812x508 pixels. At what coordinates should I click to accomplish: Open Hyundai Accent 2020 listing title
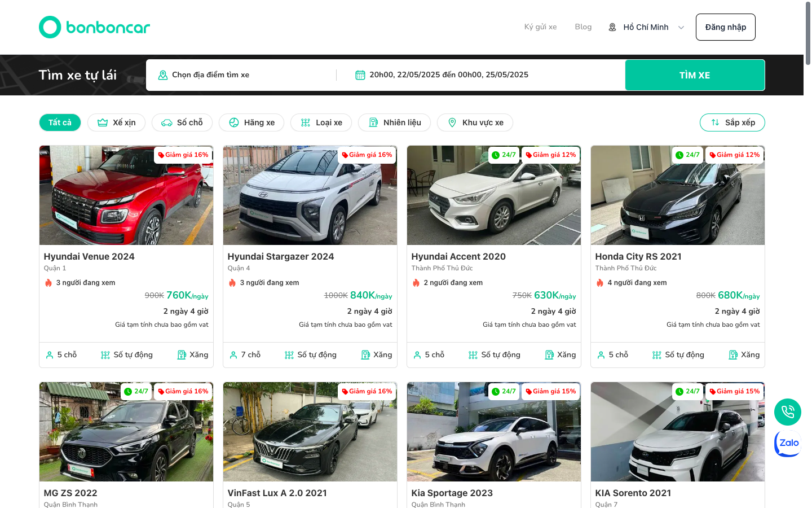point(458,256)
